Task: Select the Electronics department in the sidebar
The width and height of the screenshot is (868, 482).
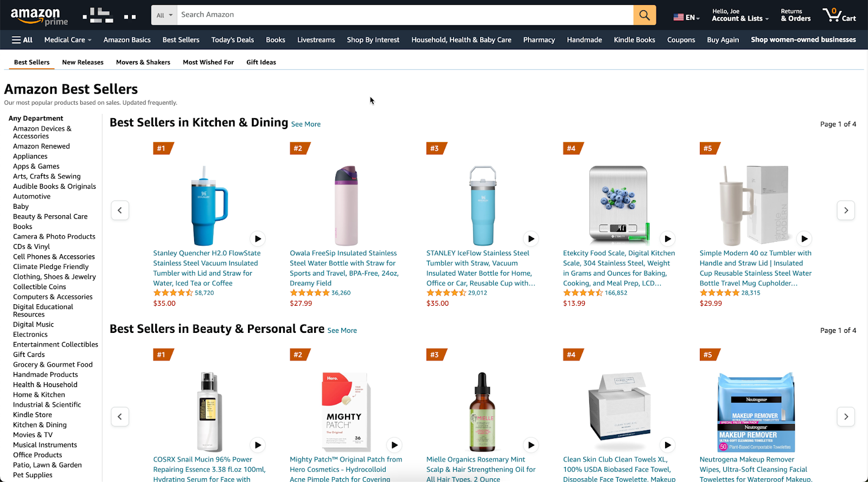Action: [x=30, y=334]
